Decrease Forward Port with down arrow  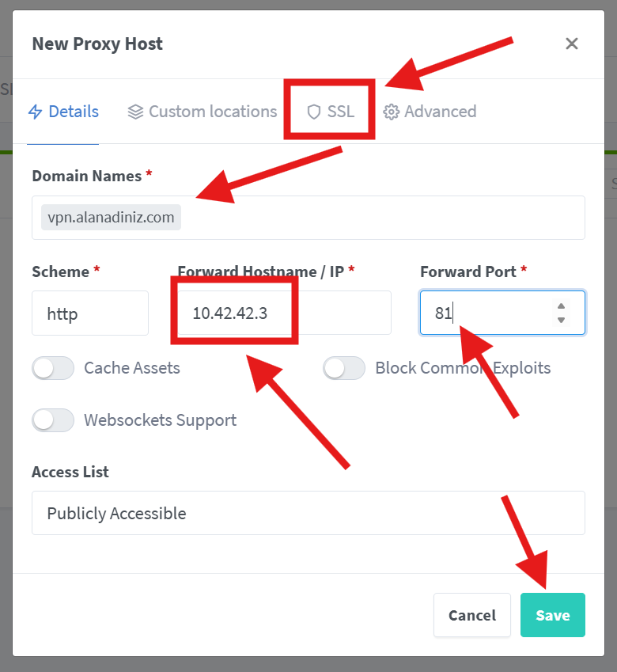(x=562, y=320)
